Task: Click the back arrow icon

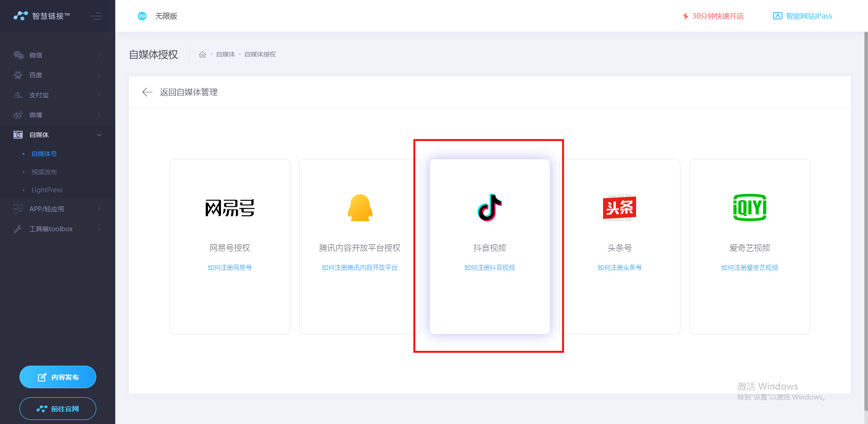Action: click(147, 92)
